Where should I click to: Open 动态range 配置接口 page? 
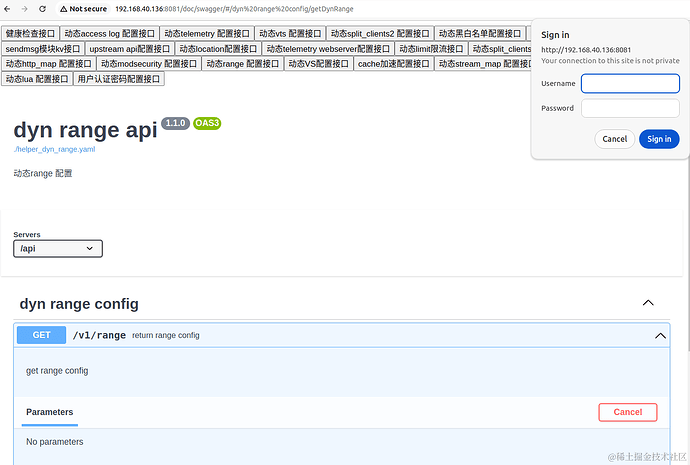(243, 63)
